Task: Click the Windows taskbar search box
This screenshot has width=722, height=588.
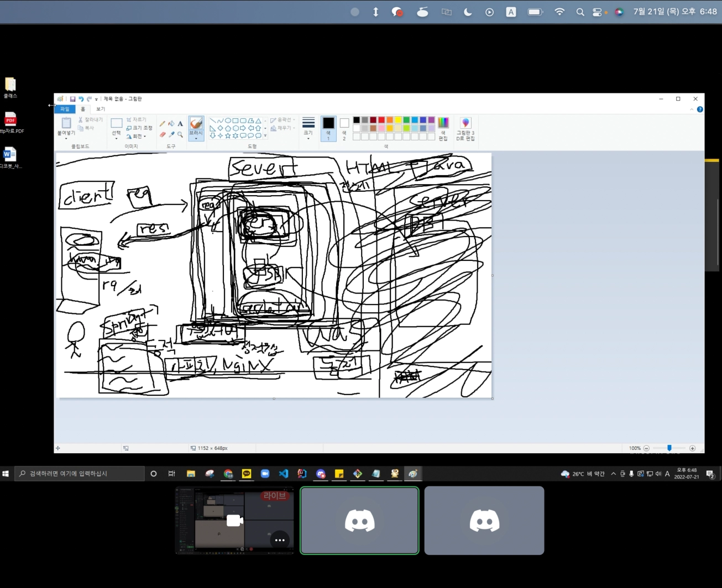Action: pos(80,474)
